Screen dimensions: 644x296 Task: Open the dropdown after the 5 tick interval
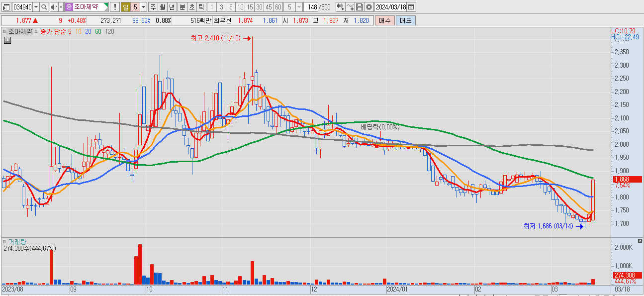(x=299, y=7)
